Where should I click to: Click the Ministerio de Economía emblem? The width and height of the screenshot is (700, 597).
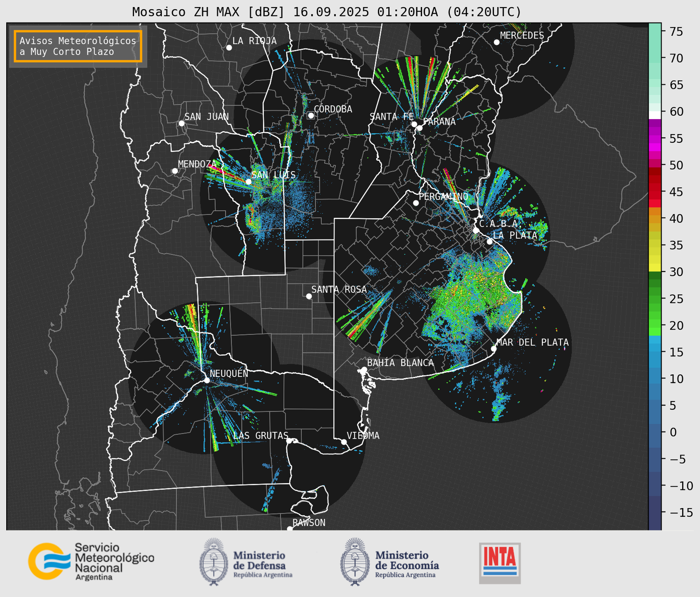pyautogui.click(x=354, y=562)
